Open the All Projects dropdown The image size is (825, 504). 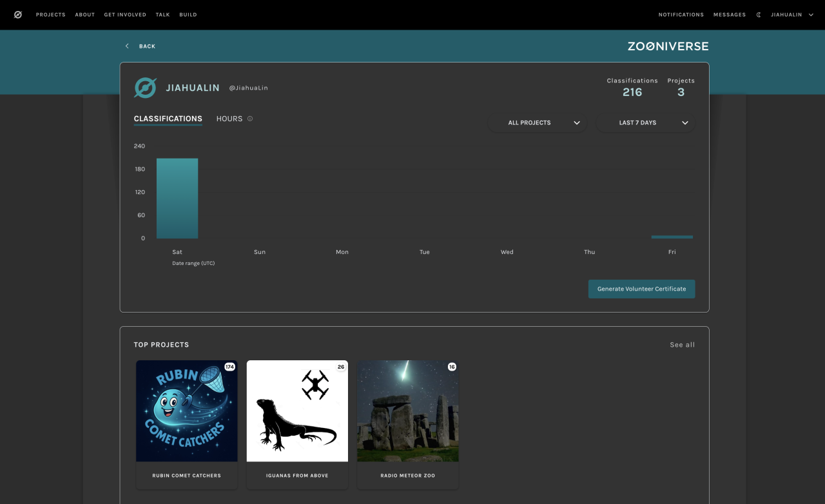[x=537, y=122]
